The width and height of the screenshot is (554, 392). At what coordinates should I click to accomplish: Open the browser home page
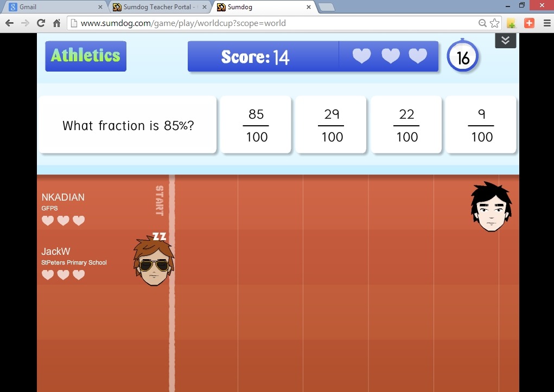pyautogui.click(x=56, y=23)
